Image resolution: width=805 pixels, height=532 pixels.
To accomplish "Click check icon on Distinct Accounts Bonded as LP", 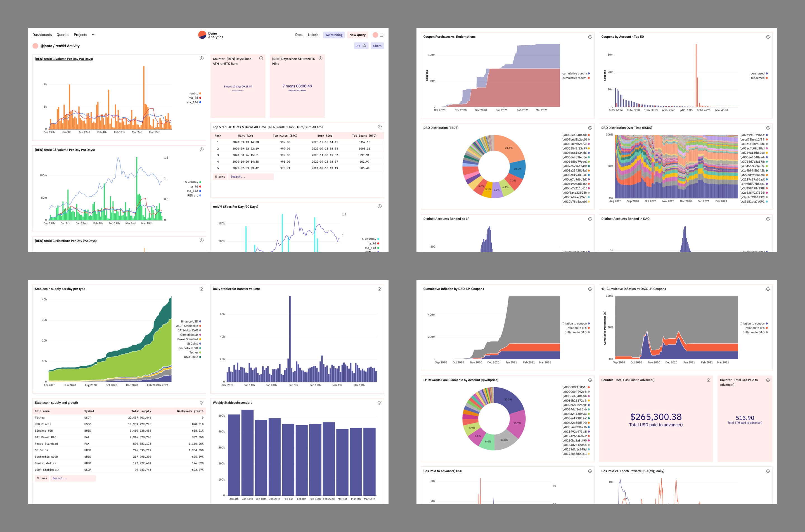I will coord(590,219).
